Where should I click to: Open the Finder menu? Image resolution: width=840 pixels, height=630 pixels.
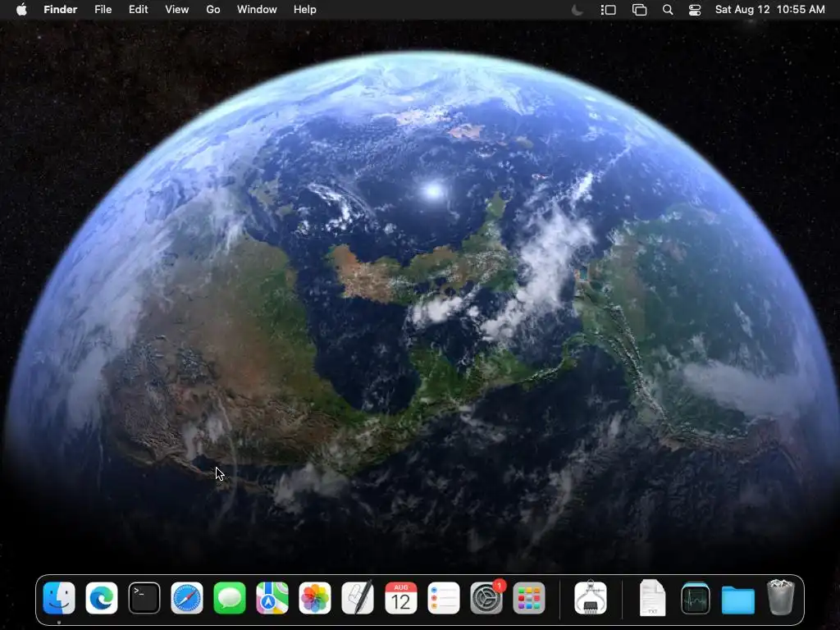(61, 10)
